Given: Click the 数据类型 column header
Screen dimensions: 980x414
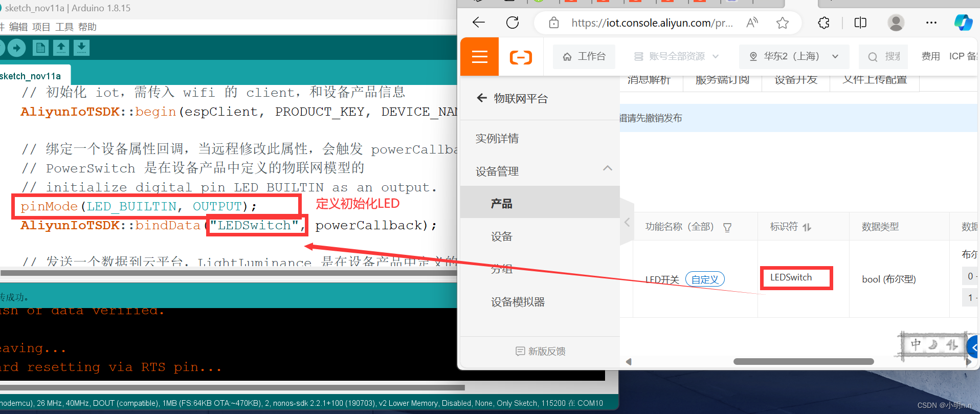Looking at the screenshot, I should tap(880, 227).
